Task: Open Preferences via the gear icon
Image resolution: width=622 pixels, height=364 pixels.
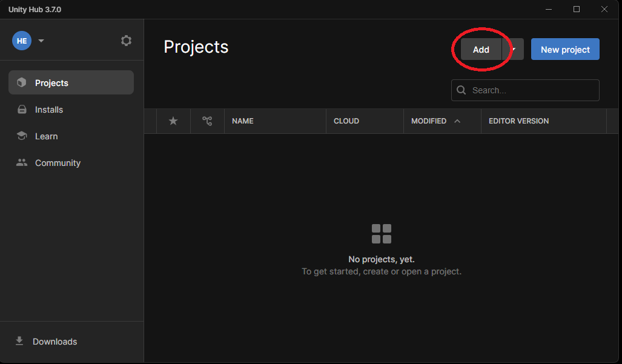Action: [126, 41]
